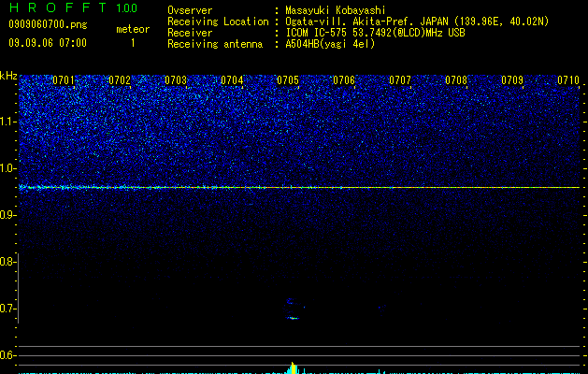Click the 0701 time marker
This screenshot has width=588, height=374.
pos(64,80)
